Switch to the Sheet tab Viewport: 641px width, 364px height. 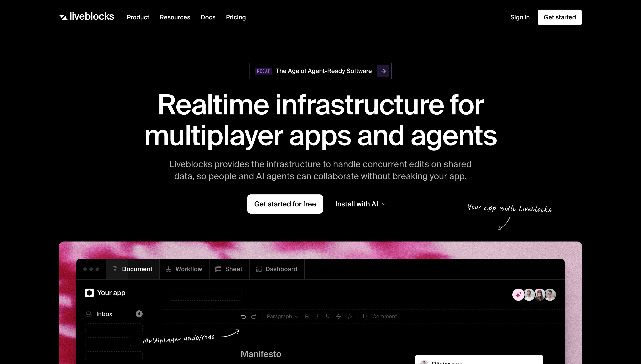coord(229,269)
